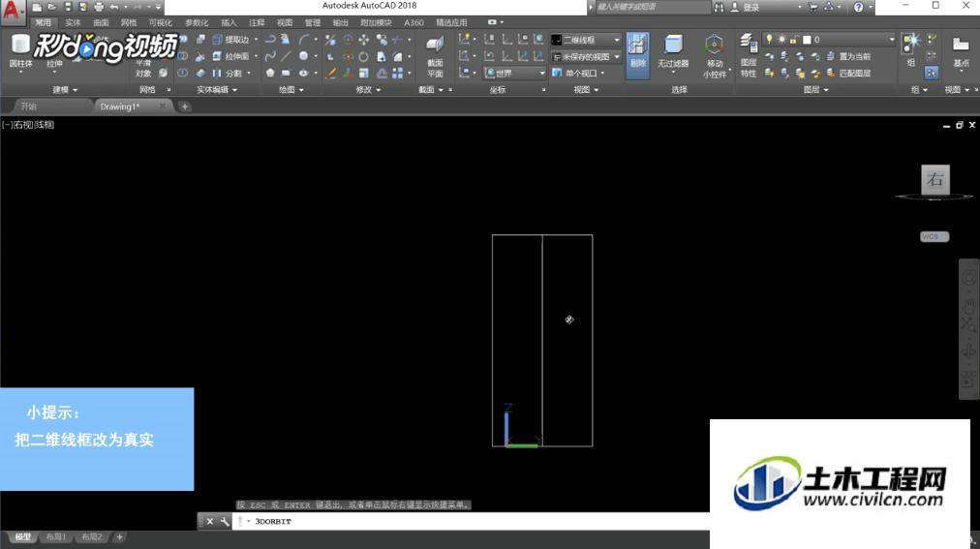980x549 pixels.
Task: Click the binoculars search icon in title bar
Action: coord(720,8)
